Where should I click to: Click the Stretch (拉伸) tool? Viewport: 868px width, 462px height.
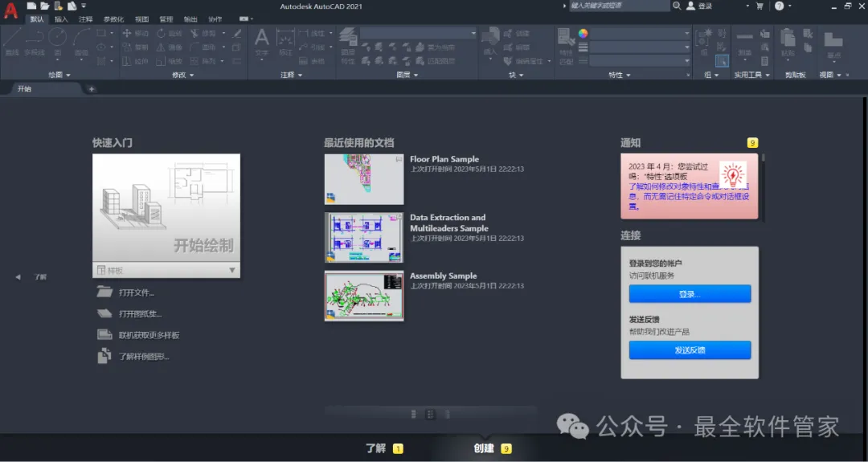[x=135, y=61]
